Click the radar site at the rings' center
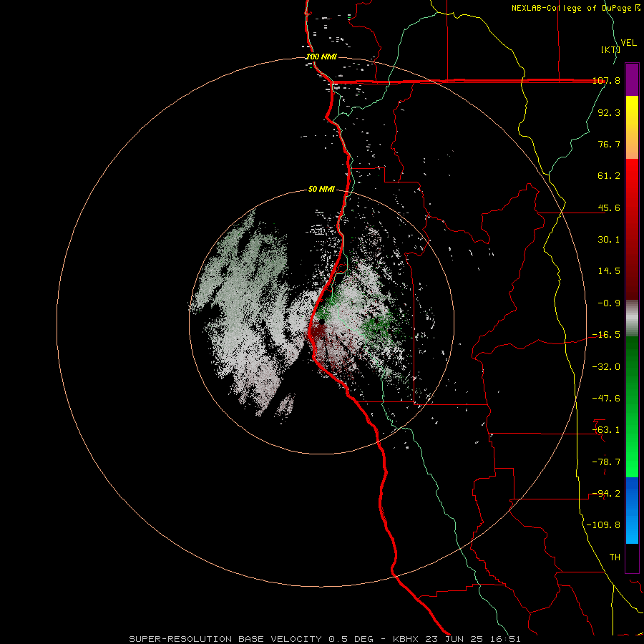The image size is (644, 644). tap(321, 322)
